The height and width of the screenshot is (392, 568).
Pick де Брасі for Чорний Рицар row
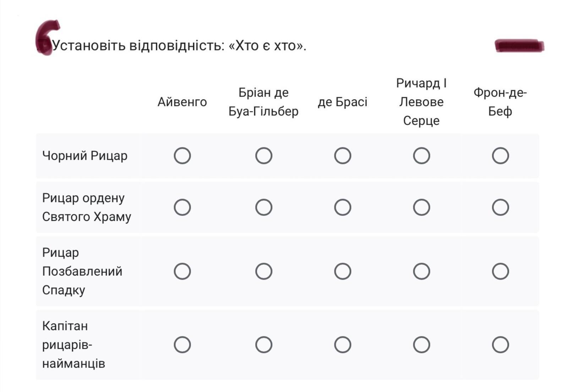[343, 156]
